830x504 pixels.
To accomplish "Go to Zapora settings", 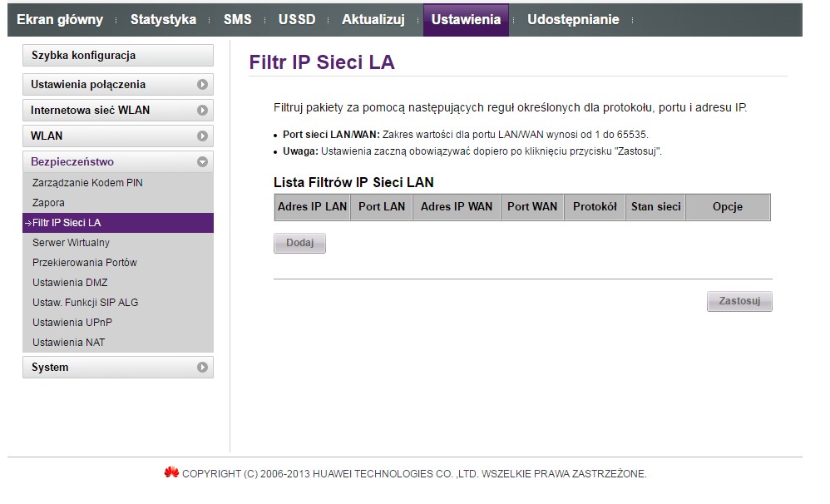I will tap(48, 203).
